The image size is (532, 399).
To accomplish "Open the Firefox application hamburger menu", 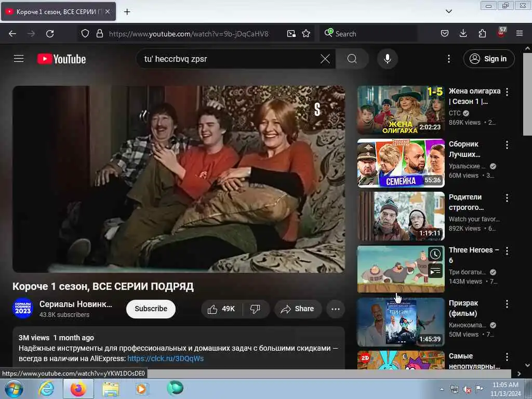I will (x=520, y=34).
